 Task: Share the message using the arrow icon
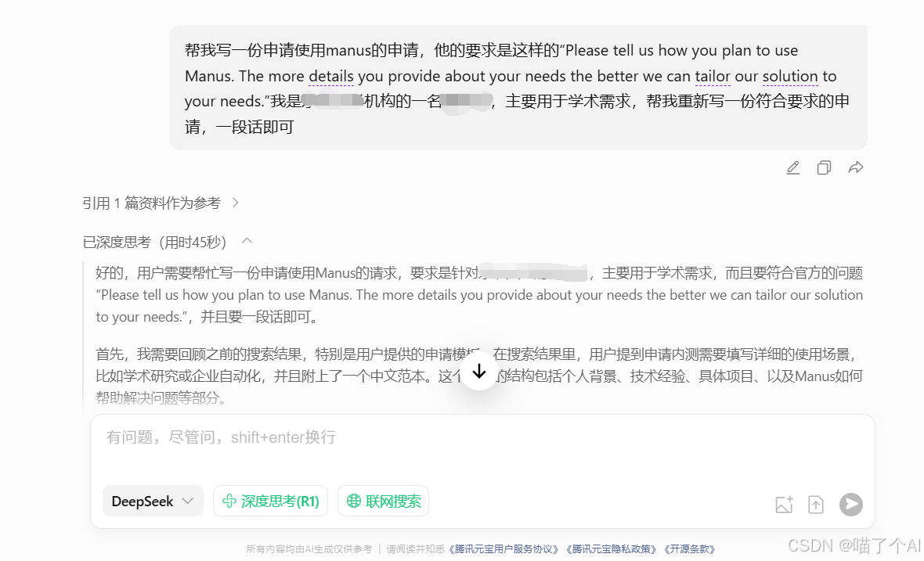click(x=856, y=168)
